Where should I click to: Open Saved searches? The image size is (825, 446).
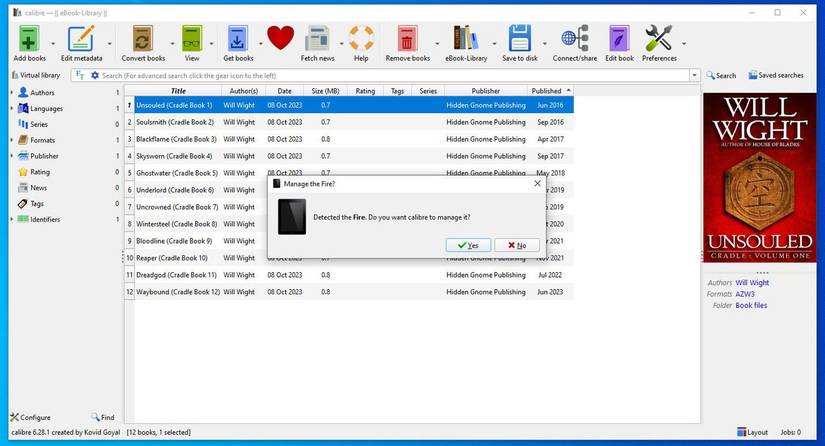pos(776,75)
